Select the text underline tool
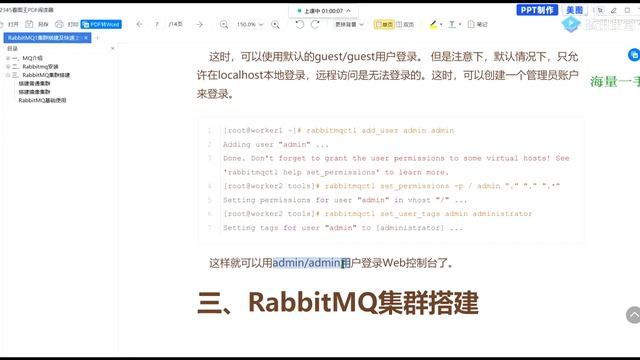This screenshot has height=360, width=640. tap(452, 24)
